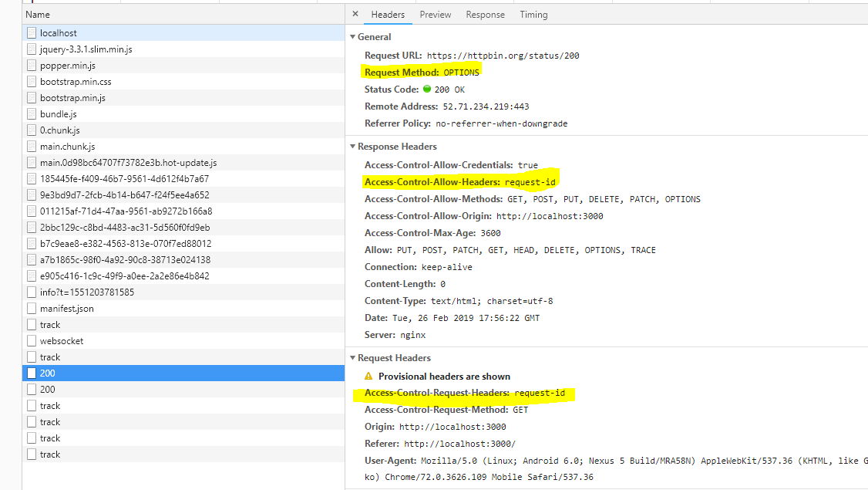Check the box next to websocket
This screenshot has height=490, width=868.
click(x=30, y=340)
